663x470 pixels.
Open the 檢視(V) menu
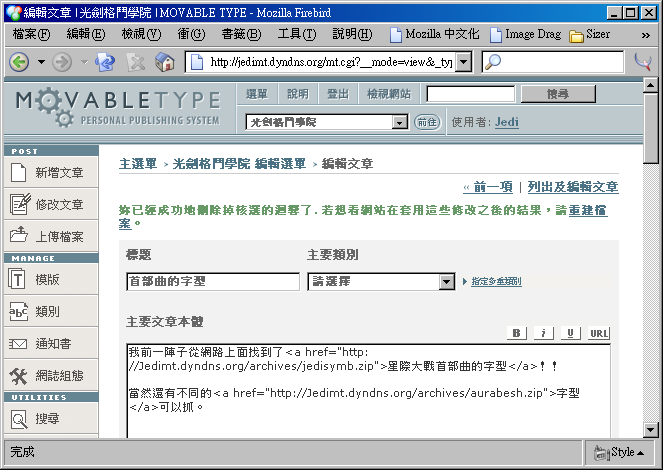141,34
